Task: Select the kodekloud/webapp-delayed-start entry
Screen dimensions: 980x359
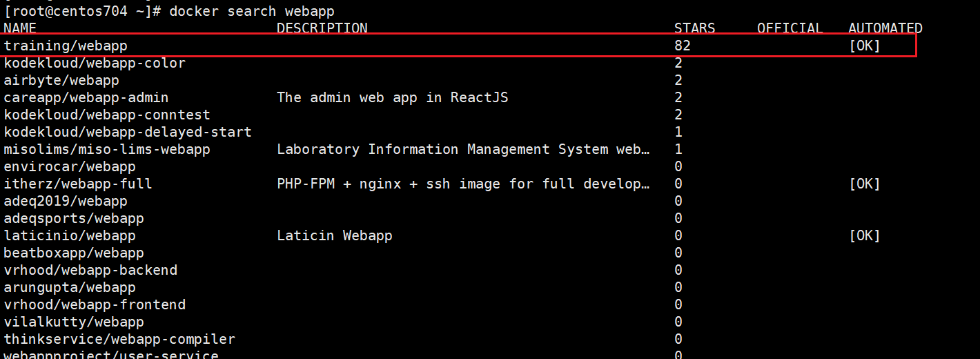Action: click(x=128, y=133)
